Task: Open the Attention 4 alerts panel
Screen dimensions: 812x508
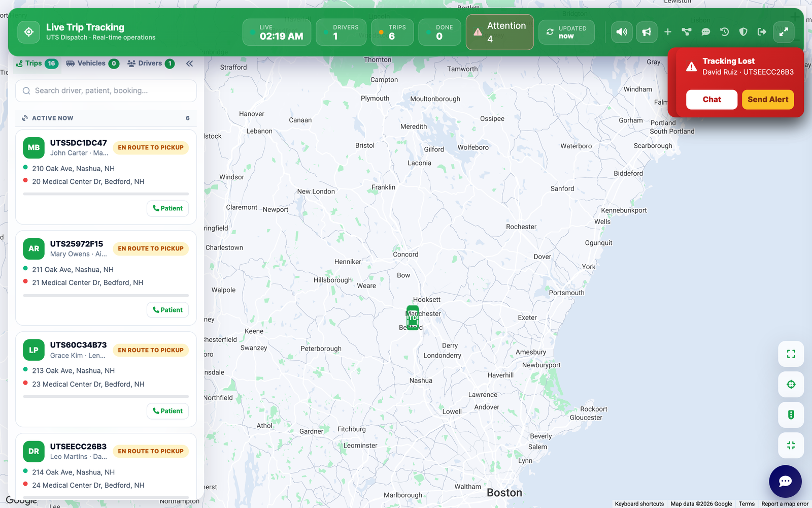Action: (499, 32)
